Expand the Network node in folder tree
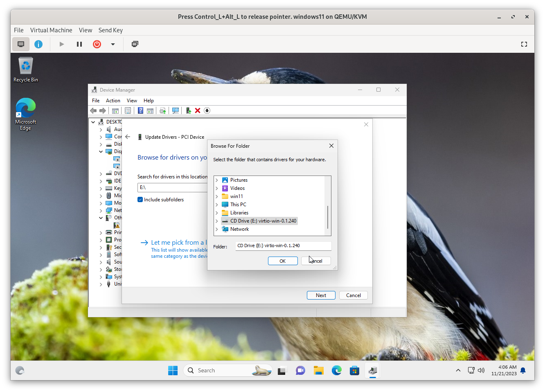Image resolution: width=545 pixels, height=392 pixels. tap(217, 229)
